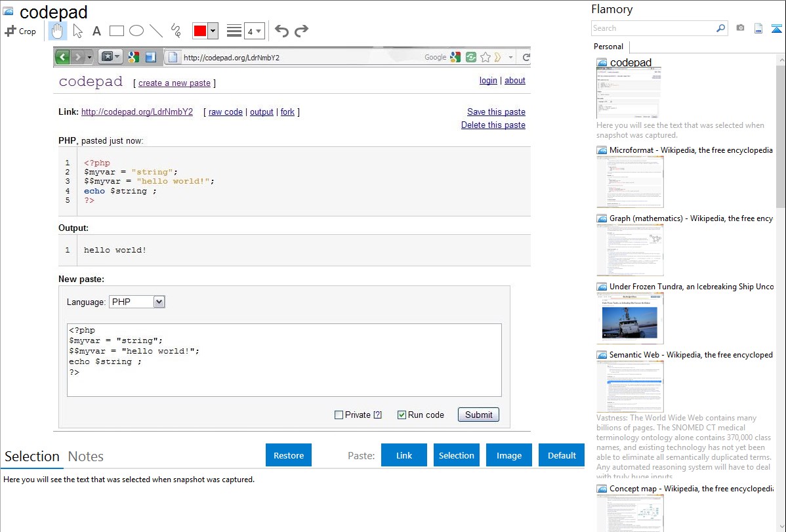Click the codepad logo heading in page
Image resolution: width=786 pixels, height=532 pixels.
(x=91, y=81)
